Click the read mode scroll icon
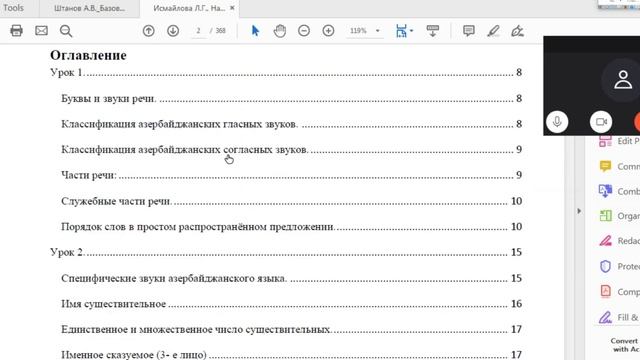The height and width of the screenshot is (360, 640). (x=433, y=31)
